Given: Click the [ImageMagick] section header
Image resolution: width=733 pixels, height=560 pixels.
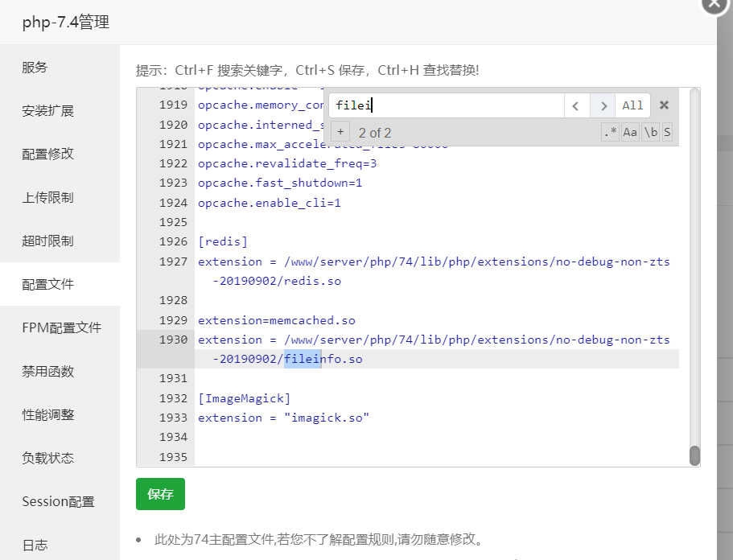Looking at the screenshot, I should [x=244, y=398].
